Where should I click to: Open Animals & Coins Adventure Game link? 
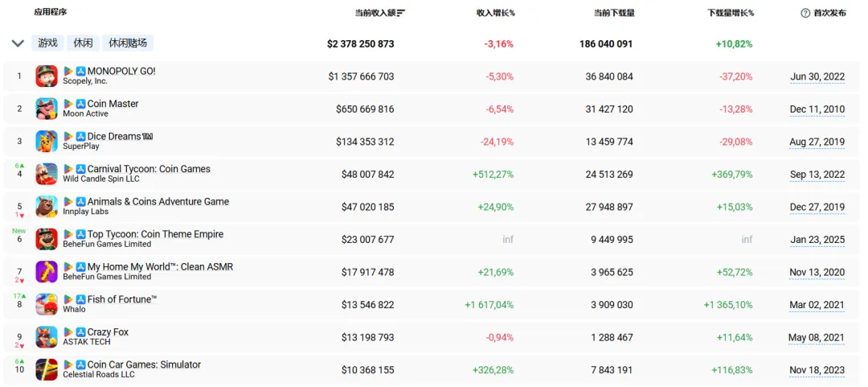(158, 201)
